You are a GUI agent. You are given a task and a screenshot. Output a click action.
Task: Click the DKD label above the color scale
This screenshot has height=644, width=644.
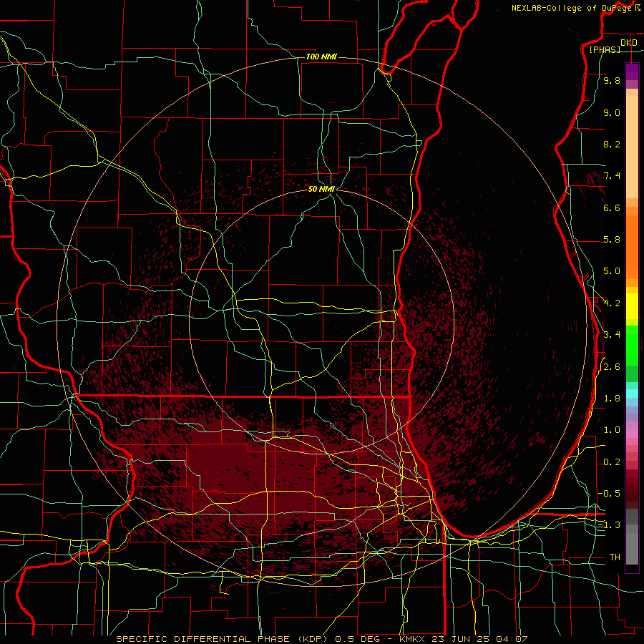pos(629,42)
